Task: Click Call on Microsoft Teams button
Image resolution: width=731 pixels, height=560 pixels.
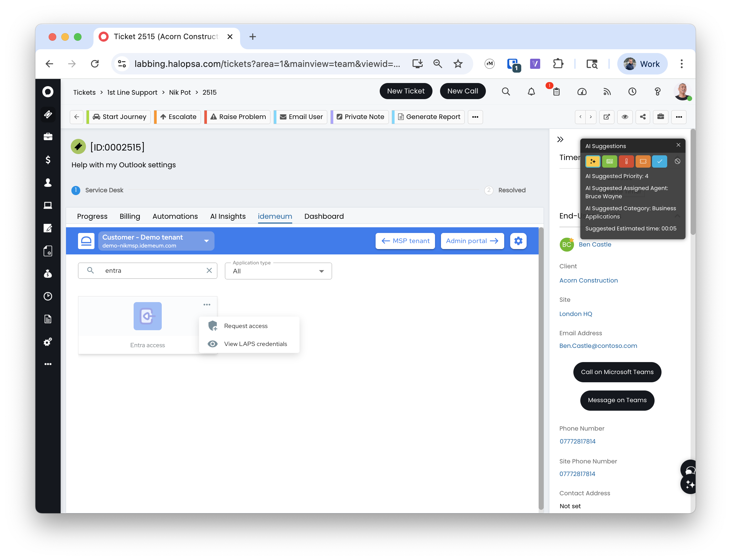Action: point(617,372)
